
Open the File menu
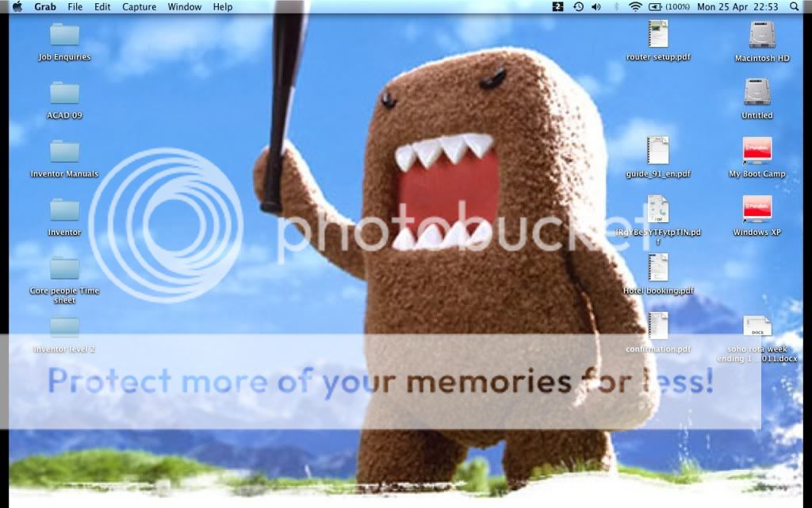(x=75, y=6)
